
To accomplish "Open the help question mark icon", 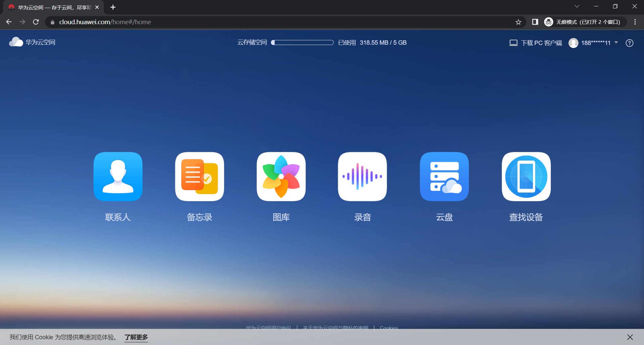I will pos(630,43).
